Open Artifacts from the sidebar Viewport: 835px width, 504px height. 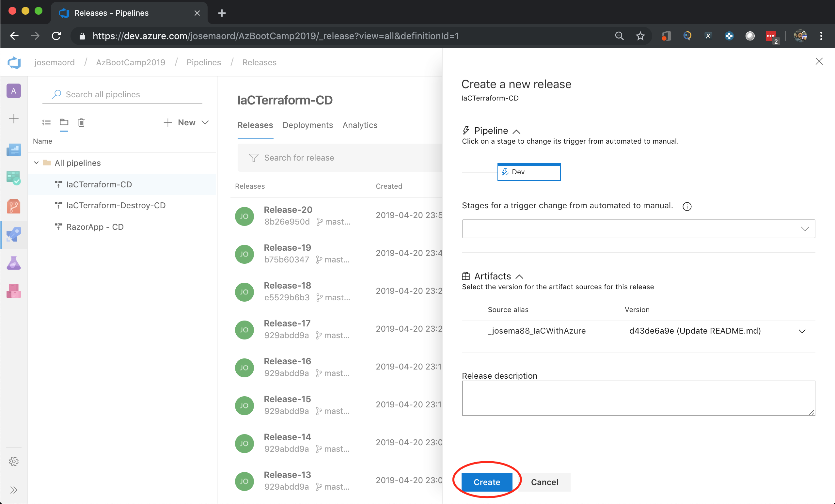14,291
